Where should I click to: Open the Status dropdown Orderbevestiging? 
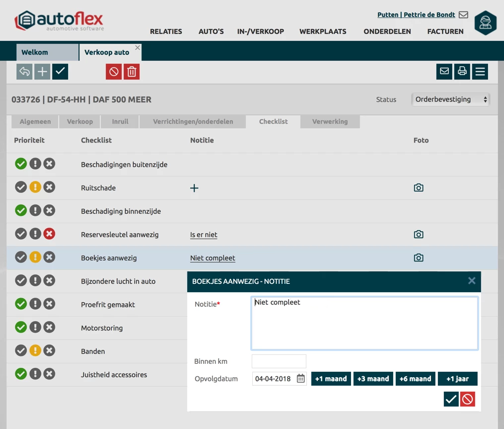tap(451, 99)
